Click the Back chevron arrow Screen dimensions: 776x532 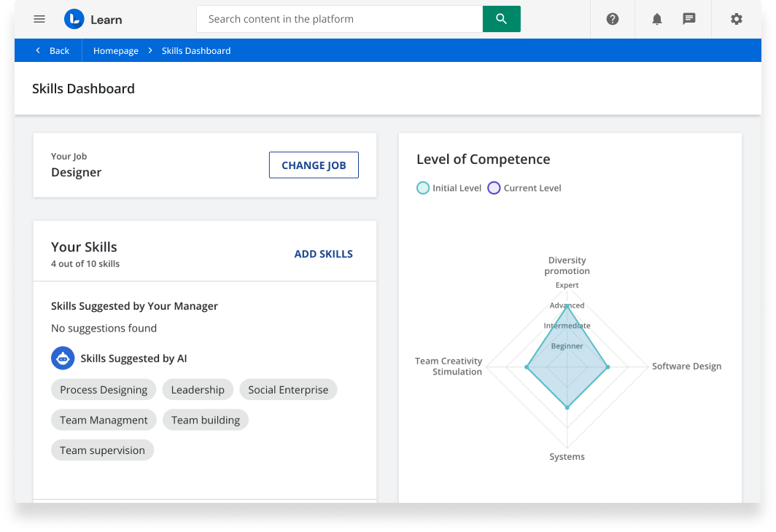39,50
